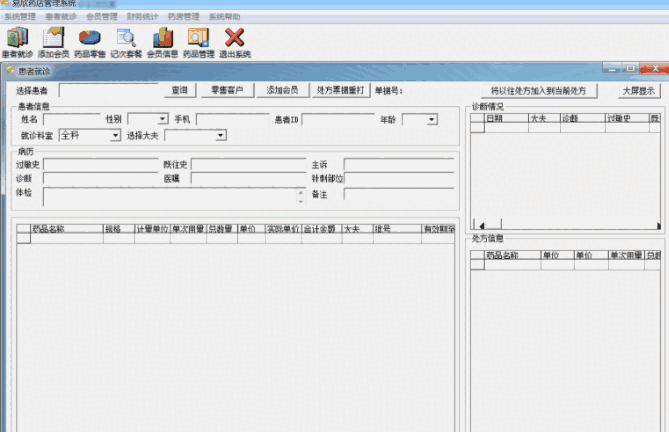Open the 系统帮助 menu

click(224, 17)
